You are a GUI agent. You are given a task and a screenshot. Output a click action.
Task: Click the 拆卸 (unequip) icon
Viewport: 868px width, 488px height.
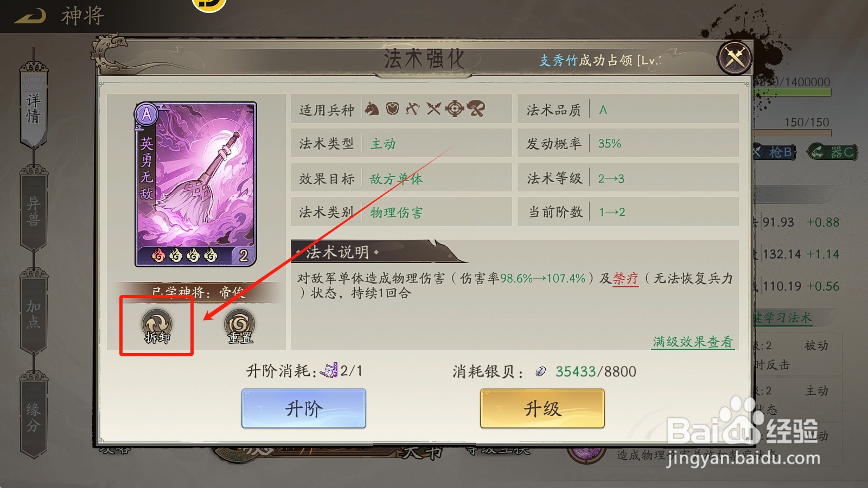(x=157, y=327)
